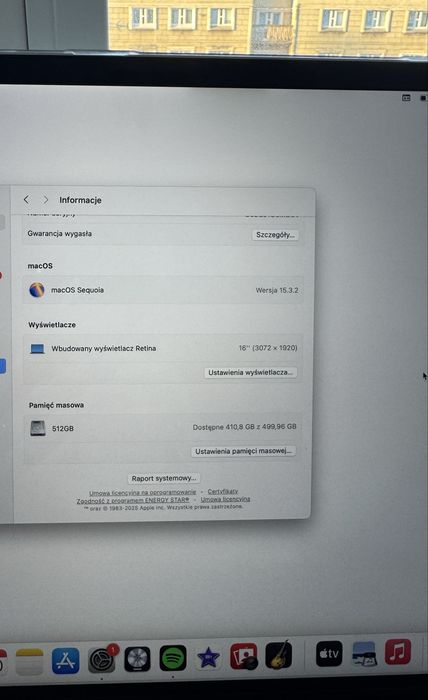
Task: Go forward with the right chevron
Action: click(45, 200)
